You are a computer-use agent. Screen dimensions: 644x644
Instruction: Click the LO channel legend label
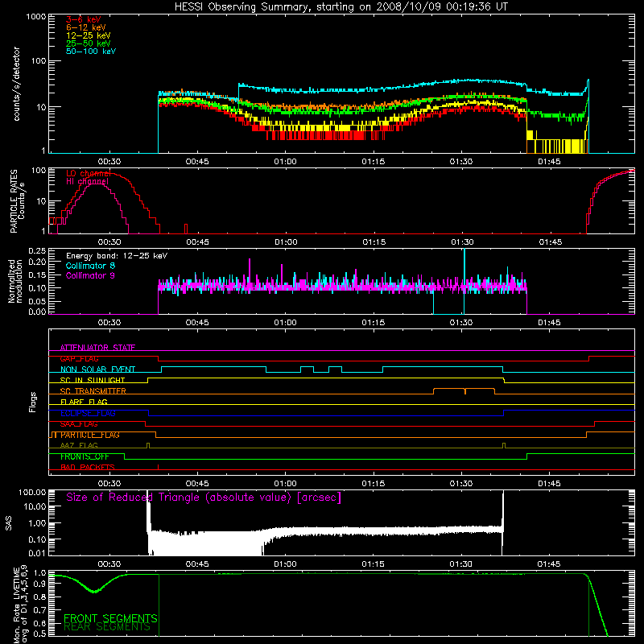[x=89, y=173]
